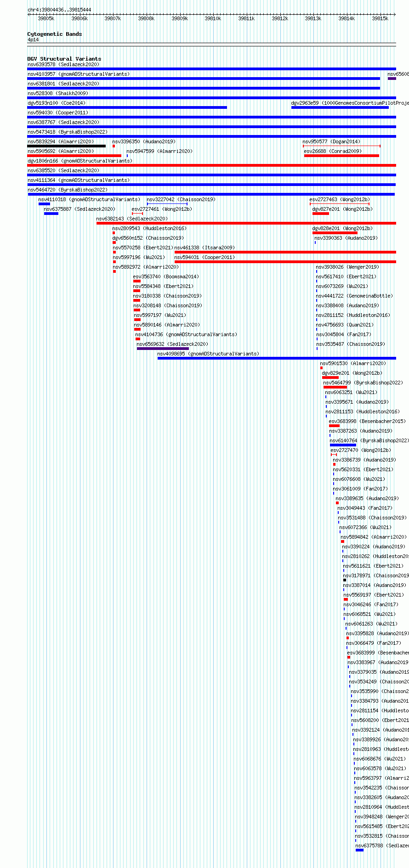Screen dimensions: 409x868
Task: Select nsv3208148 (Chaisson2019) label
Action: coord(168,305)
